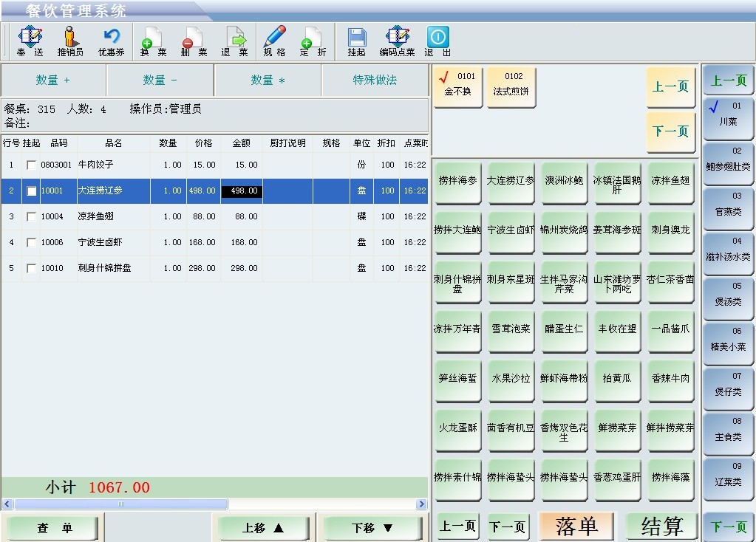Click the scrollbar left arrow

[x=7, y=504]
